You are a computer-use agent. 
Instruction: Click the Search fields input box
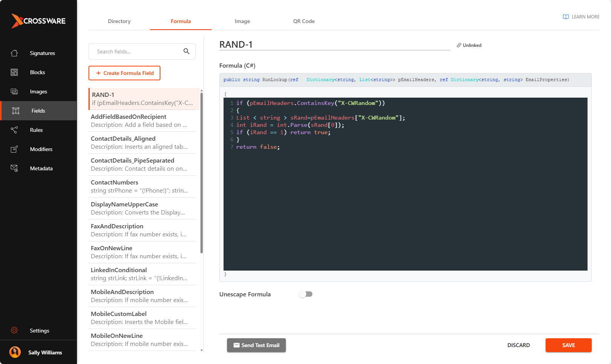[137, 52]
